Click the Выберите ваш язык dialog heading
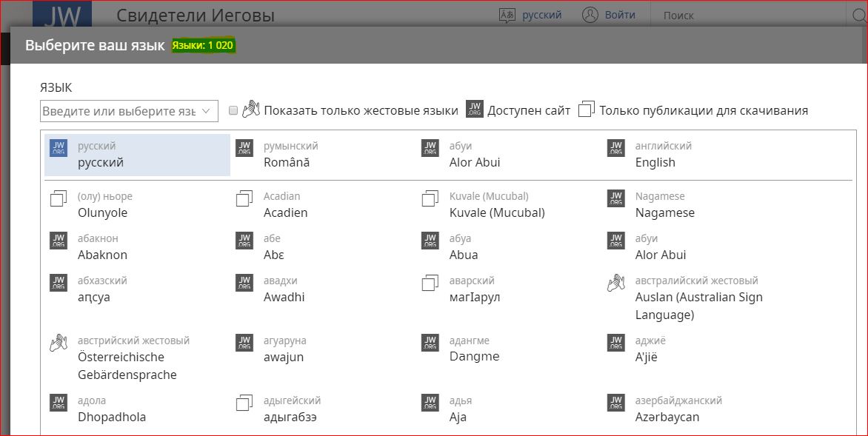Image resolution: width=868 pixels, height=436 pixels. click(x=96, y=45)
